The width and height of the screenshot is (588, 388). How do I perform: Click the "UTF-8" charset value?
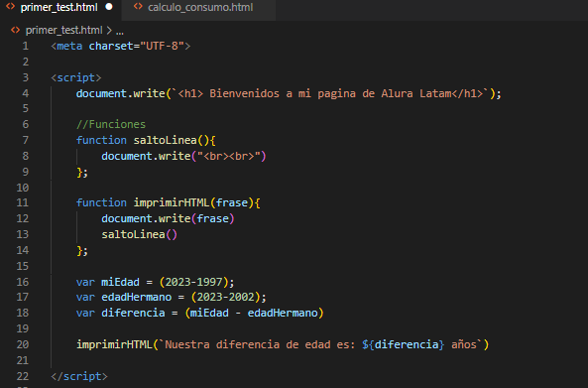click(x=163, y=46)
